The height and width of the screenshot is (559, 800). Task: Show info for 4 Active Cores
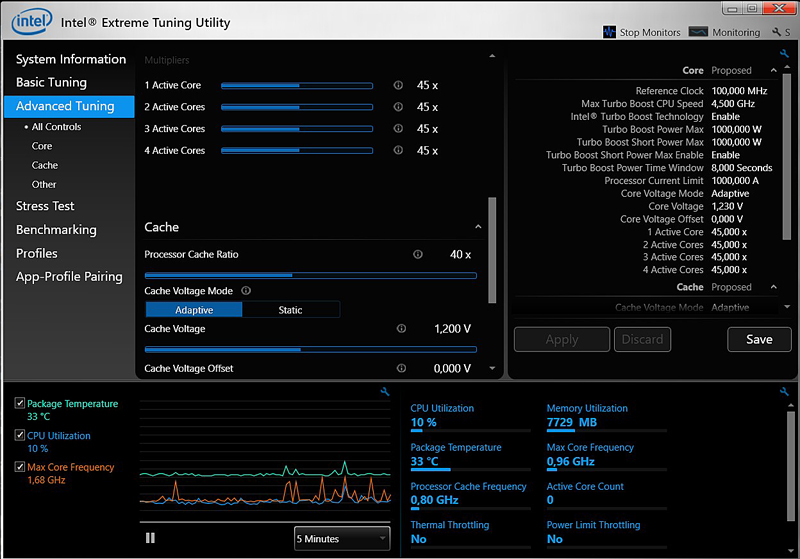(398, 150)
